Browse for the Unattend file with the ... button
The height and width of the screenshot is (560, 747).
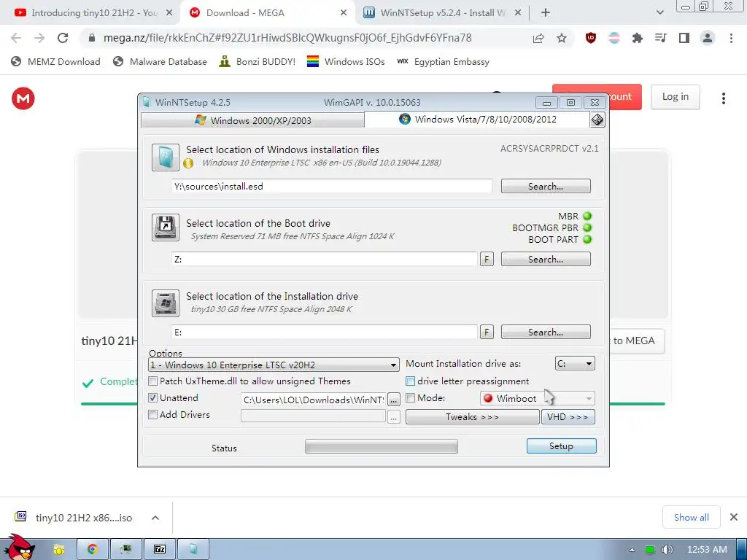(x=393, y=400)
